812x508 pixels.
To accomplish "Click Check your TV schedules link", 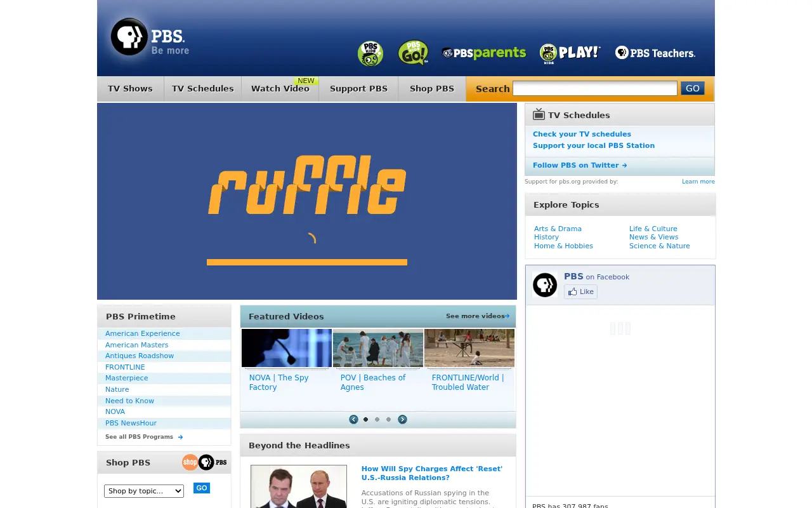I will (582, 134).
